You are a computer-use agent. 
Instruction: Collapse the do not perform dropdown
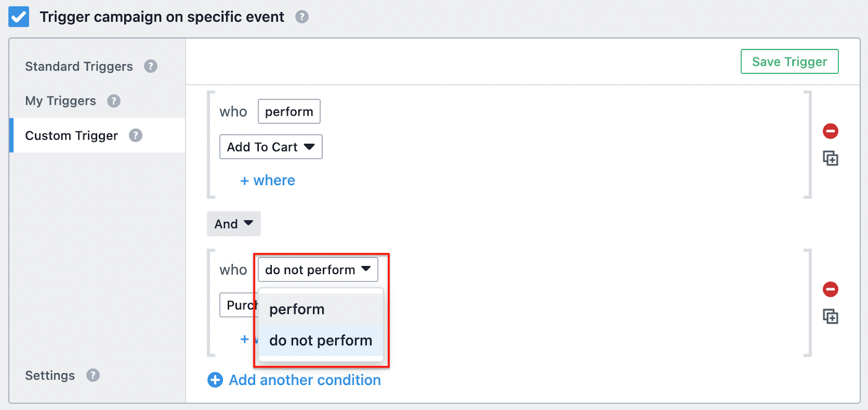pyautogui.click(x=318, y=269)
